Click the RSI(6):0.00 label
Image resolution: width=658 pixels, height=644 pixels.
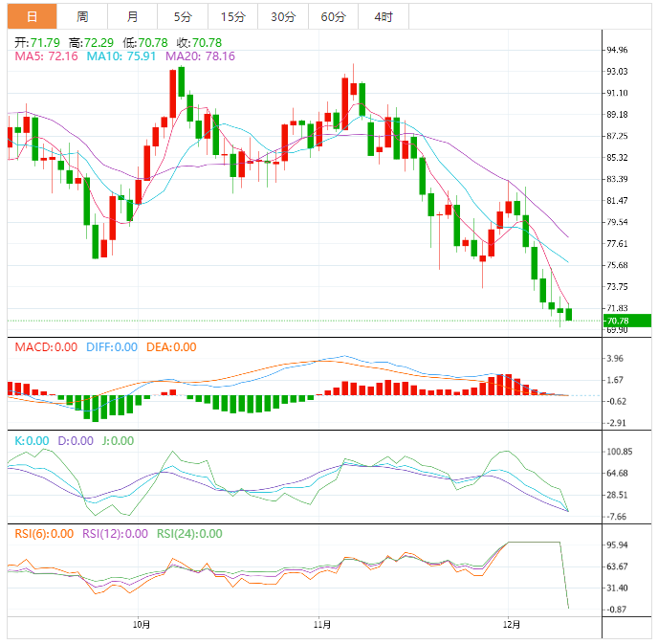click(44, 534)
